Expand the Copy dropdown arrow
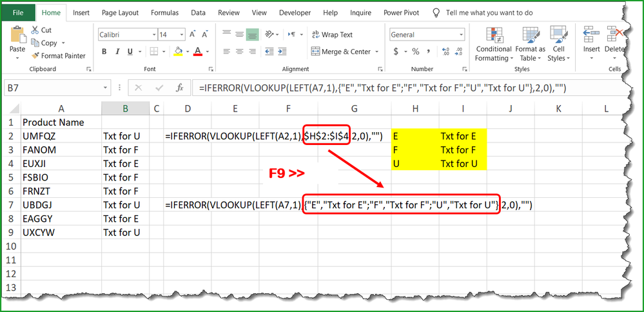This screenshot has width=644, height=312. pyautogui.click(x=63, y=43)
